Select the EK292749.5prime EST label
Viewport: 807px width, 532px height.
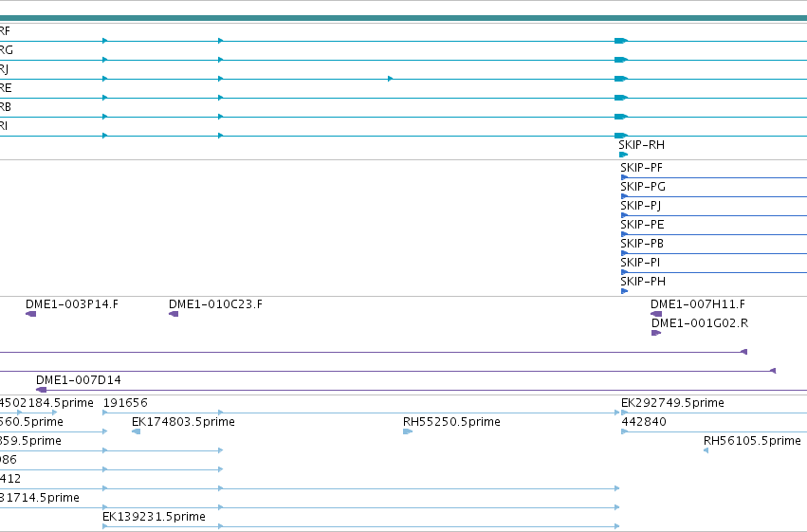pos(672,403)
